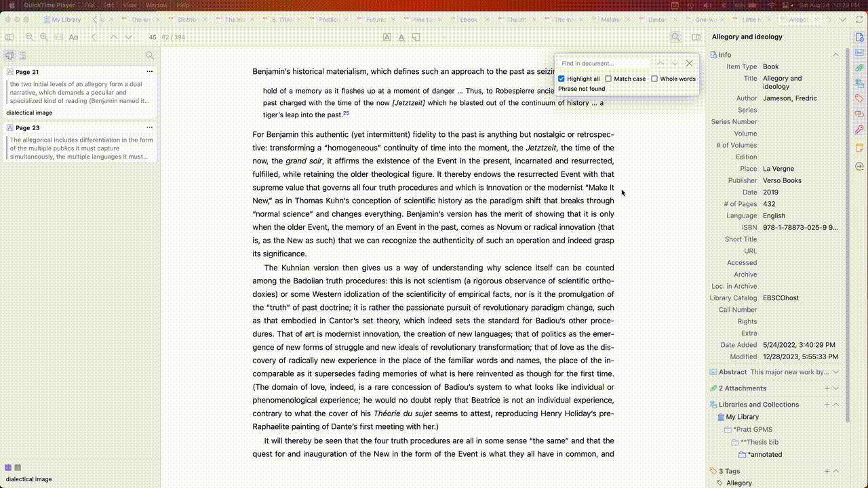Select the sticky note annotation tool
This screenshot has width=868, height=488.
(416, 37)
